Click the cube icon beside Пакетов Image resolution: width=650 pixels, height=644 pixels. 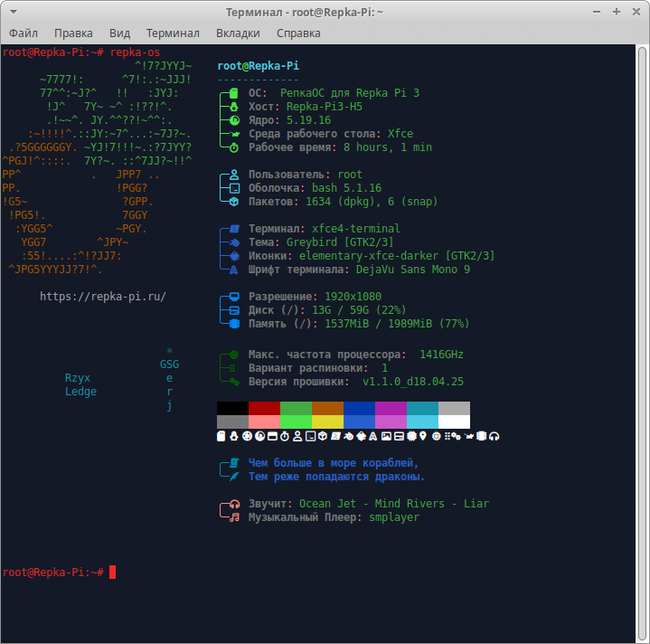pyautogui.click(x=234, y=202)
